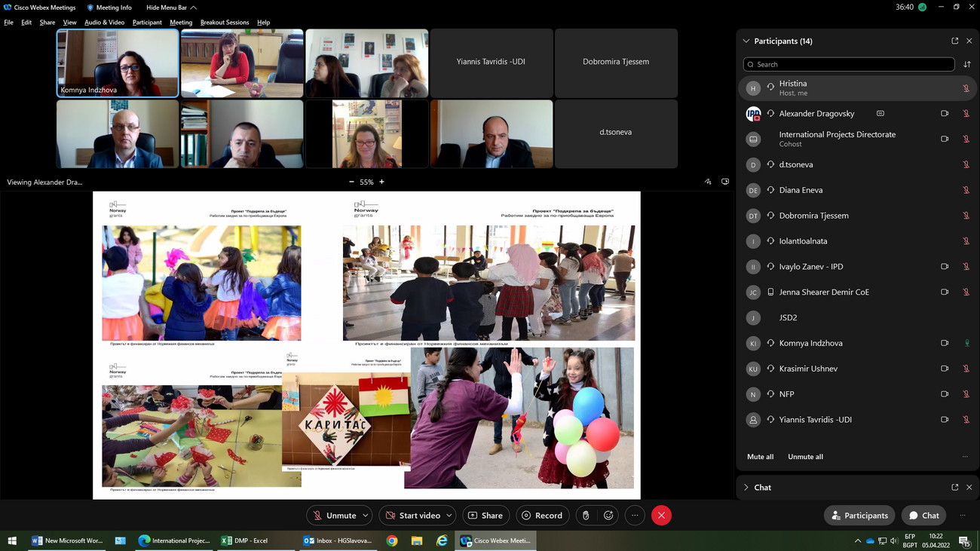Click Mute all button
This screenshot has width=980, height=551.
[x=760, y=457]
